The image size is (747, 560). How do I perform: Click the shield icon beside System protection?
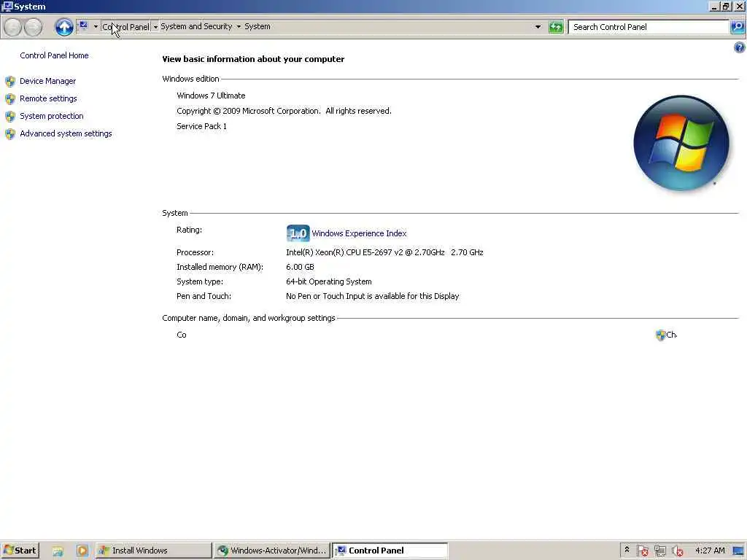coord(10,117)
